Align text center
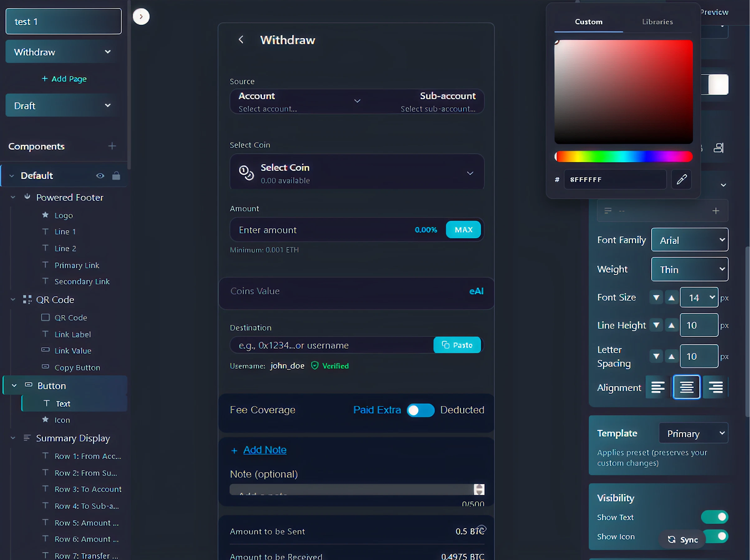 (x=687, y=387)
